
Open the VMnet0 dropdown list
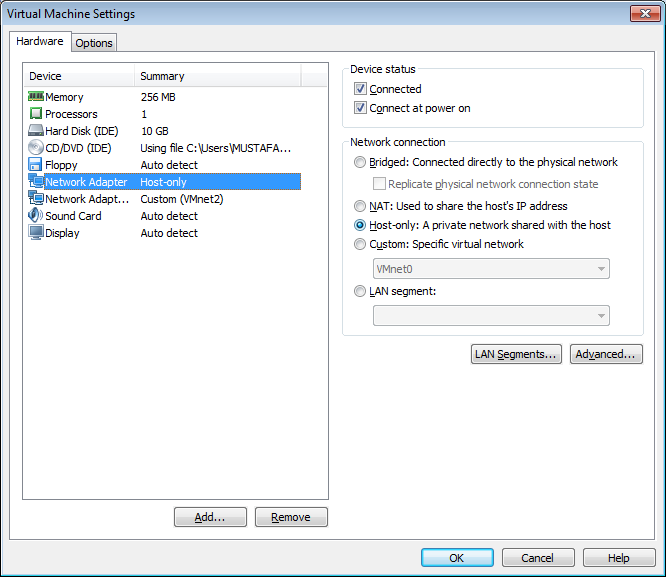coord(491,269)
